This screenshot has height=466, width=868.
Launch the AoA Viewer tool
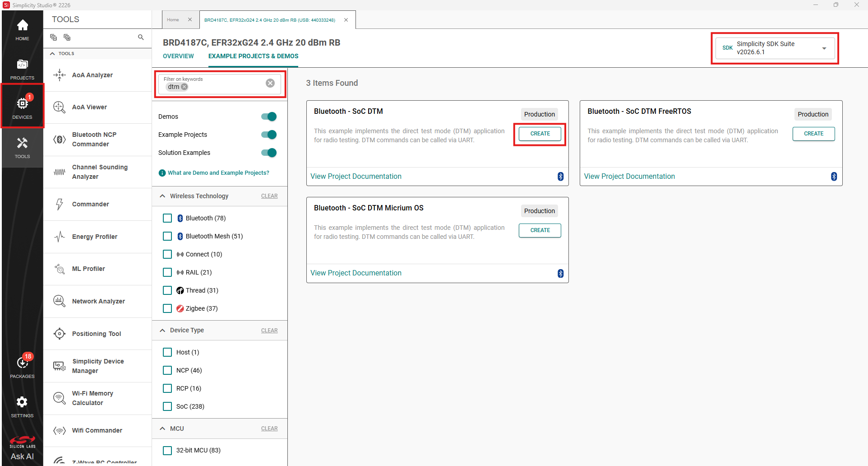click(97, 107)
